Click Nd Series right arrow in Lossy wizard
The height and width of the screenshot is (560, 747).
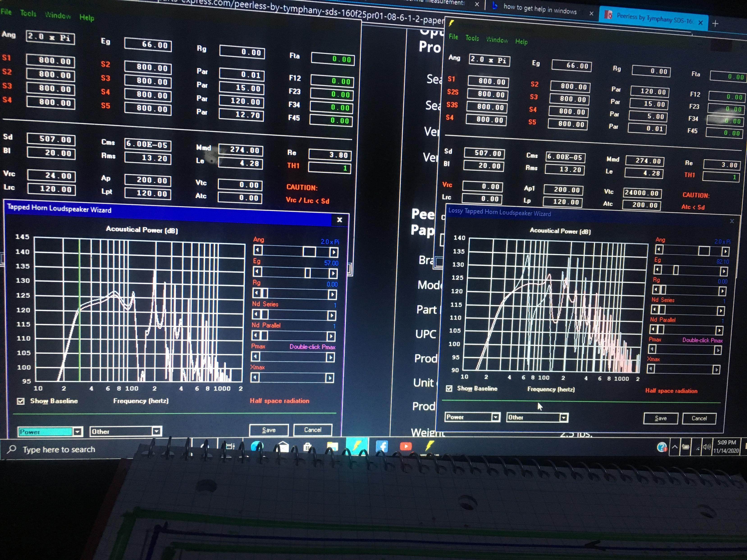721,311
